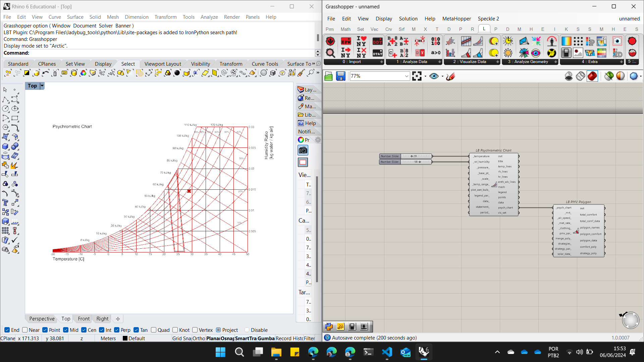This screenshot has height=362, width=644.
Task: Click the Save file icon in Grasshopper
Action: tap(340, 76)
